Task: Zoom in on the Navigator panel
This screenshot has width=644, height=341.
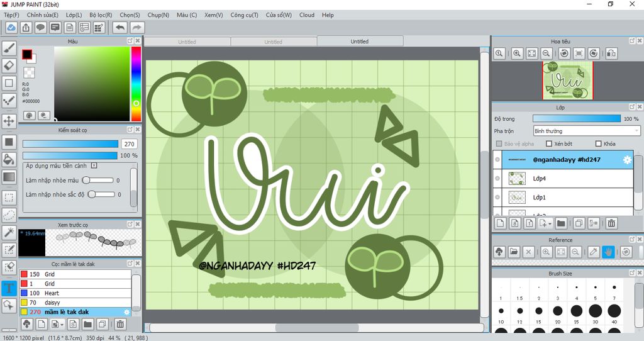Action: point(517,53)
